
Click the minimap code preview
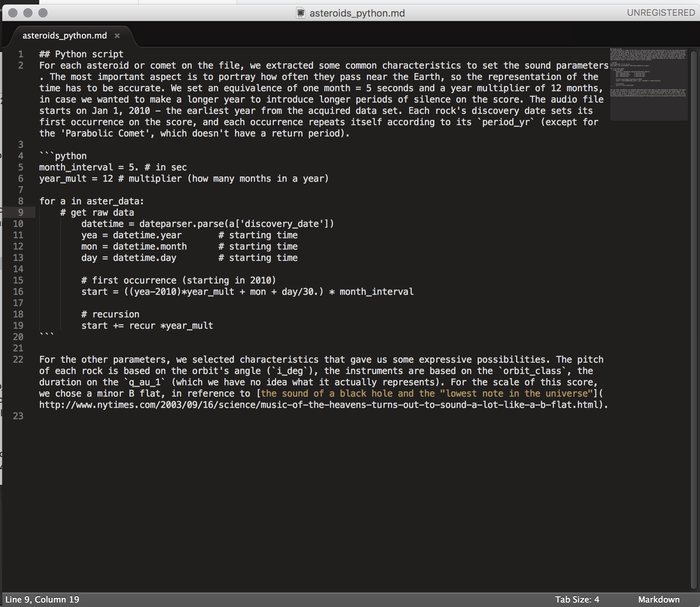pyautogui.click(x=649, y=84)
